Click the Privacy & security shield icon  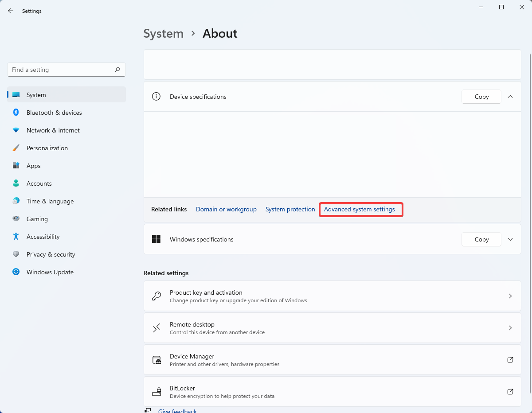(16, 254)
